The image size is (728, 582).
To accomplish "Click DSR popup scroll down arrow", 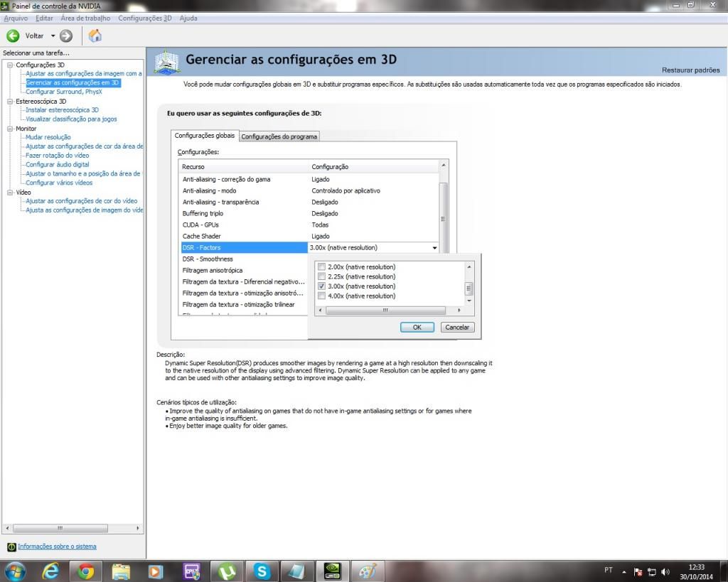I will (469, 301).
